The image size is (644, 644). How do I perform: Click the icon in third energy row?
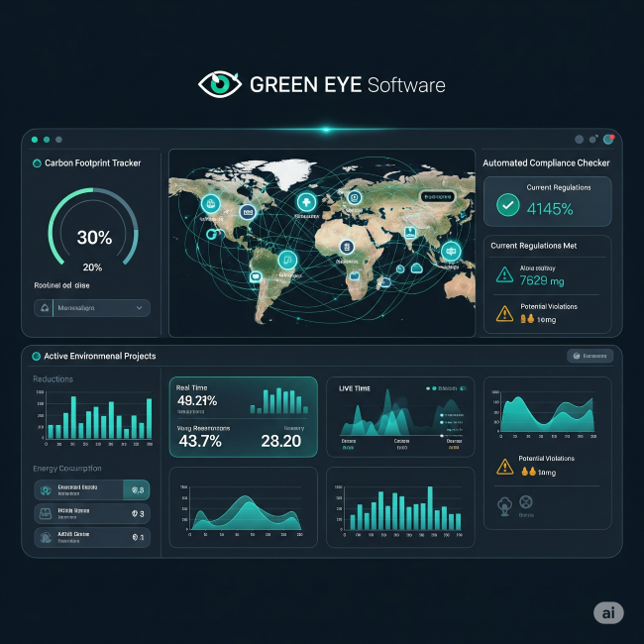coord(46,537)
